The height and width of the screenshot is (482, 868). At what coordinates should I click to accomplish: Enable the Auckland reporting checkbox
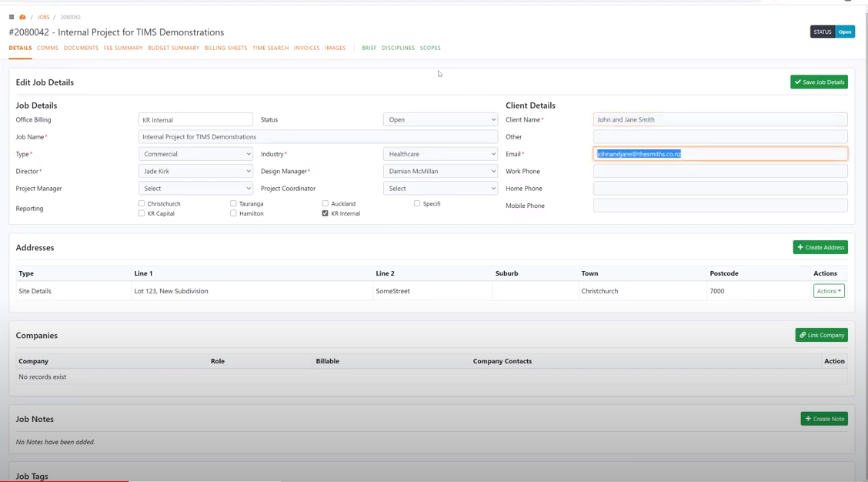(325, 203)
